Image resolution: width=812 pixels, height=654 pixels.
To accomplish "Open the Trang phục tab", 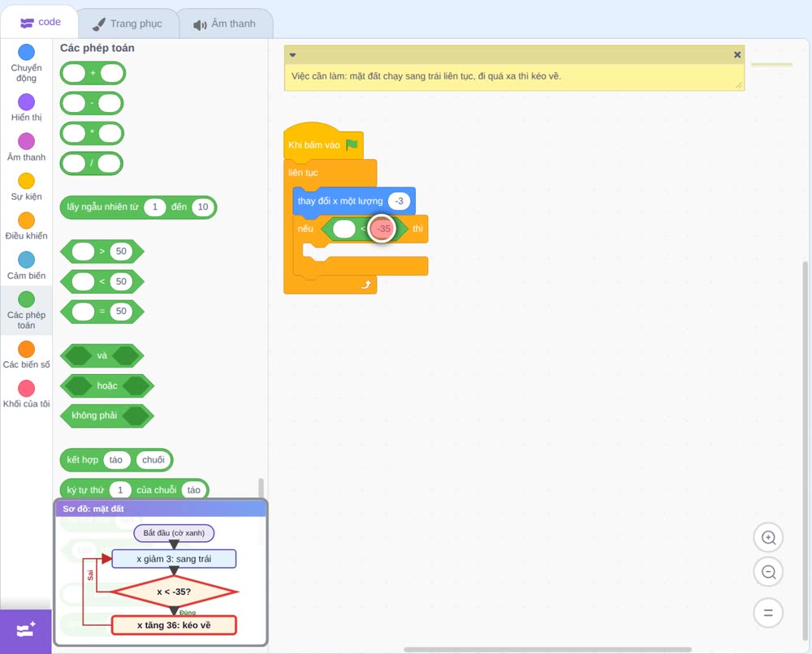I will (127, 24).
